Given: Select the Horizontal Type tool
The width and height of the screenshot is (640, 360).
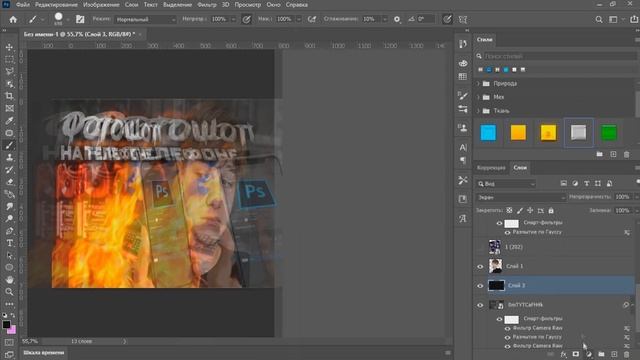Looking at the screenshot, I should tap(9, 243).
